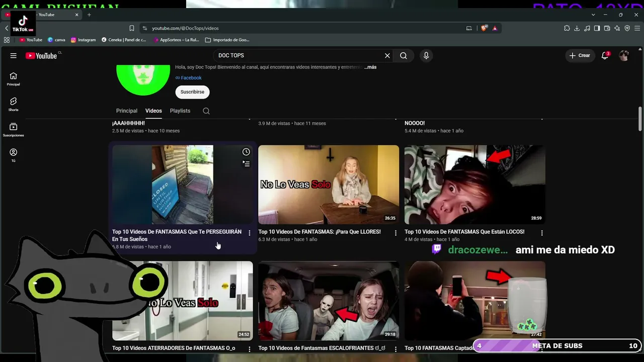This screenshot has width=644, height=362.
Task: Open the Brave Shields icon
Action: tap(484, 28)
